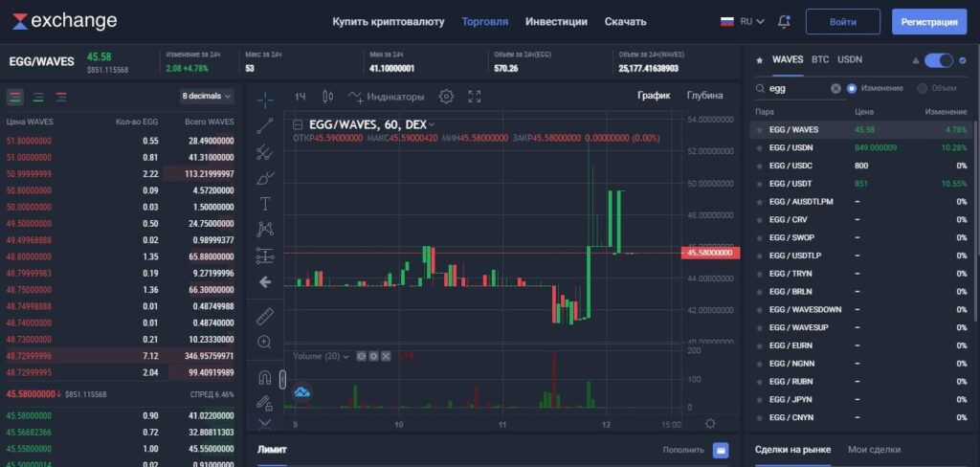Click the blue cloud chart publish icon
980x467 pixels.
click(302, 392)
